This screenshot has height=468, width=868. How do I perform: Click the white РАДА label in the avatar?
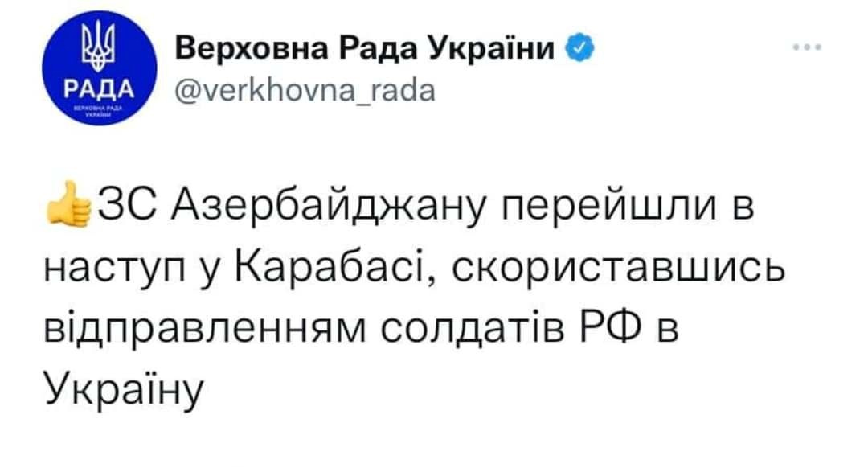coord(99,88)
